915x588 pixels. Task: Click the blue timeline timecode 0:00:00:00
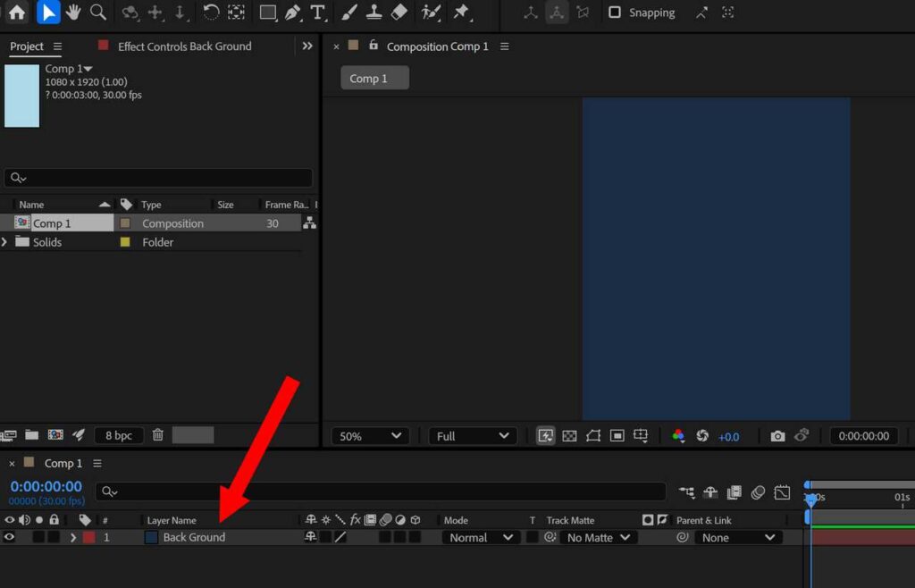click(46, 486)
